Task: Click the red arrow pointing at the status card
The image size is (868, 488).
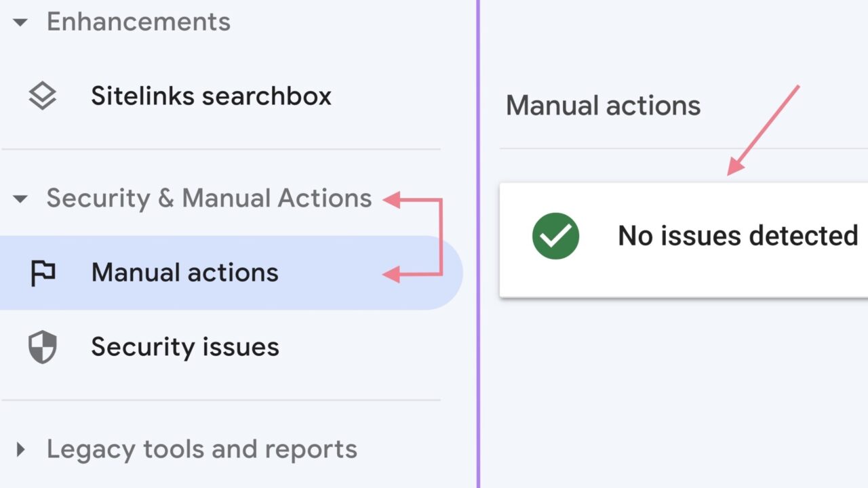Action: [x=764, y=130]
